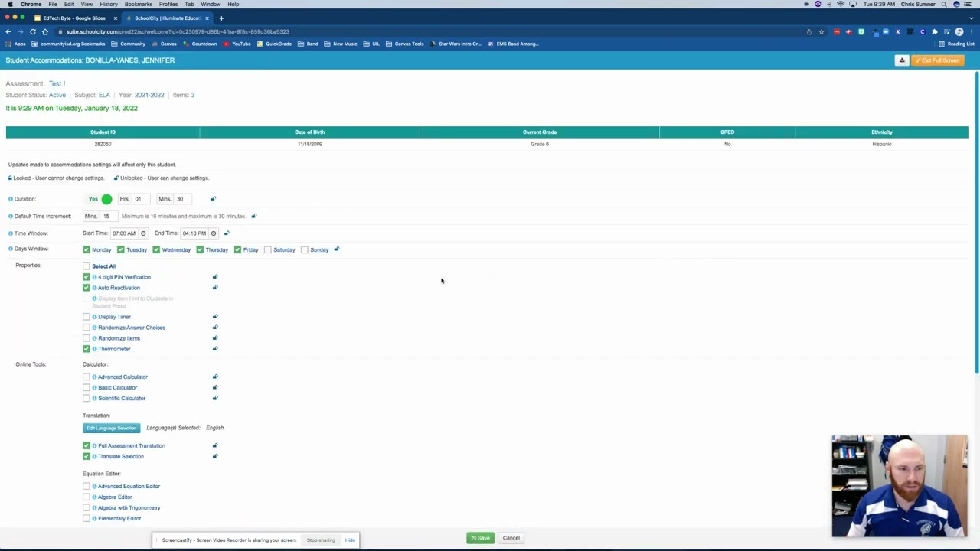Click the Exit Full Screen button
Image resolution: width=980 pixels, height=551 pixels.
click(x=938, y=60)
